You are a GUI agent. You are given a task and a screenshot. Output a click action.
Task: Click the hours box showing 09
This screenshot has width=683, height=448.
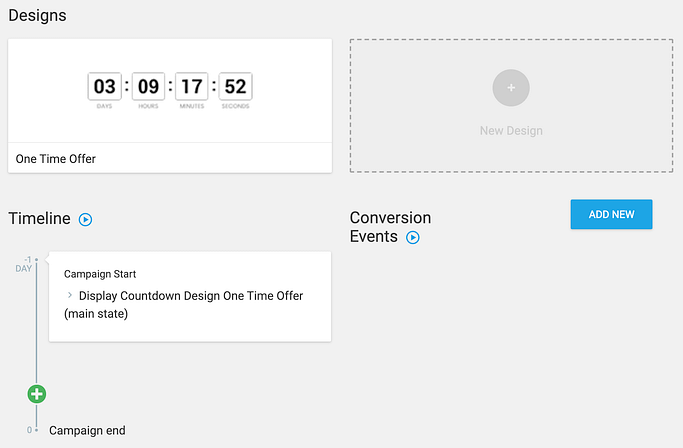tap(148, 86)
